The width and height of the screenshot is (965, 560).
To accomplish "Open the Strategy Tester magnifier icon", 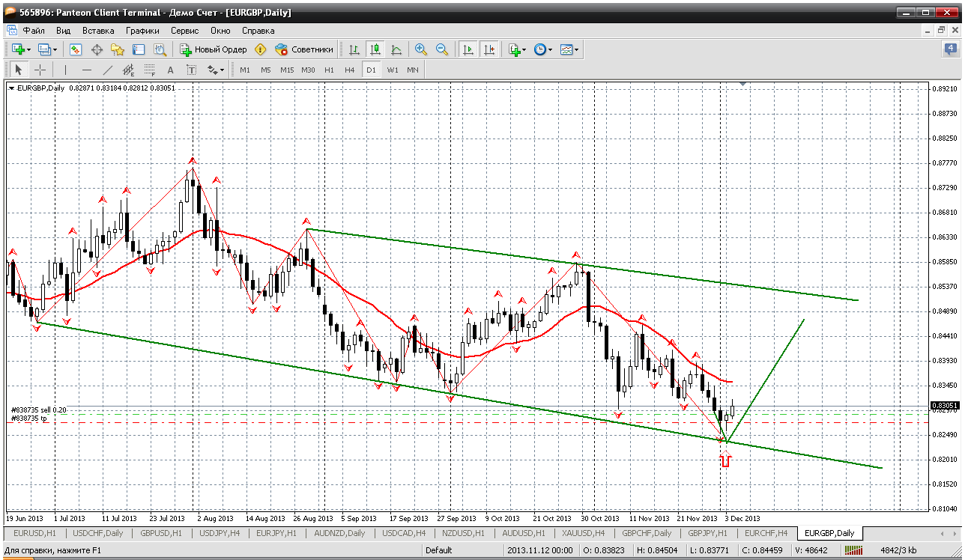I will 160,49.
